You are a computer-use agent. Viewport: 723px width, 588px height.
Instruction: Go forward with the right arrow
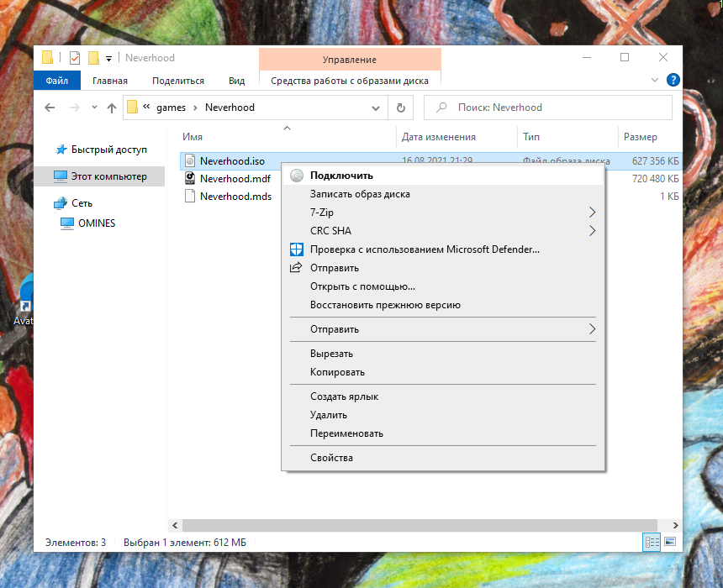pyautogui.click(x=74, y=108)
